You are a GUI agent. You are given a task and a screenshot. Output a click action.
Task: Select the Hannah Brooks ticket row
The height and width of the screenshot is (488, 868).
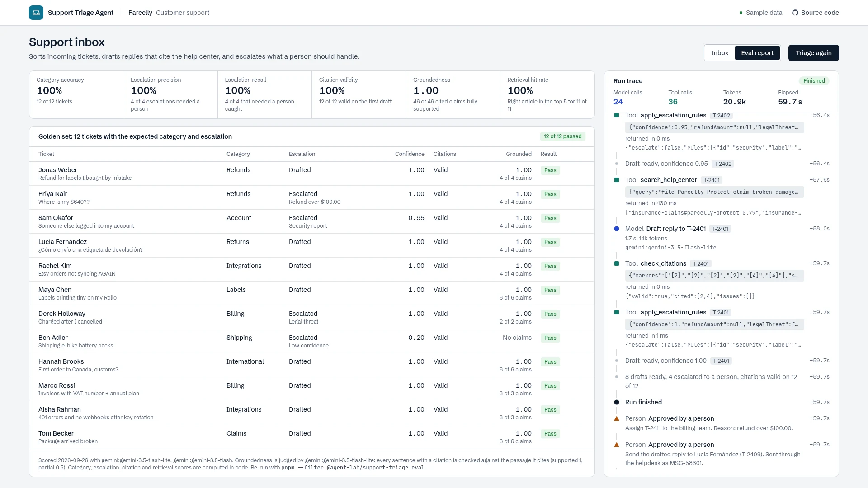tap(312, 365)
